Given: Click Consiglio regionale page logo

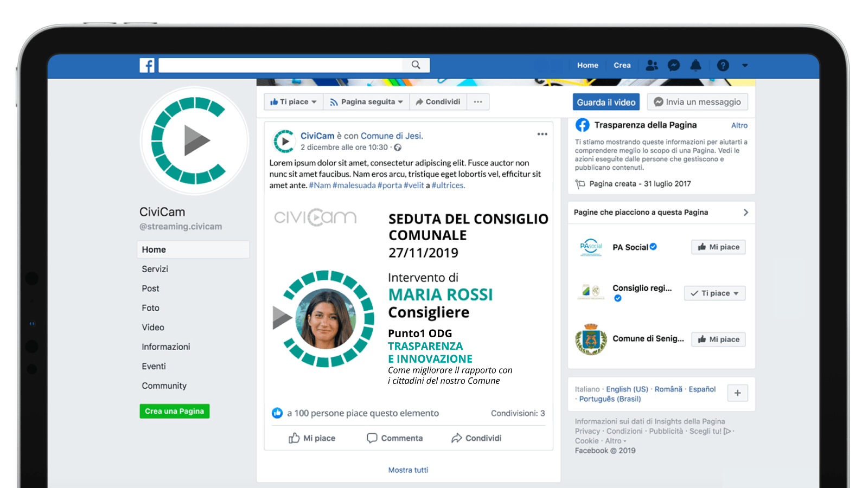Looking at the screenshot, I should tap(591, 292).
